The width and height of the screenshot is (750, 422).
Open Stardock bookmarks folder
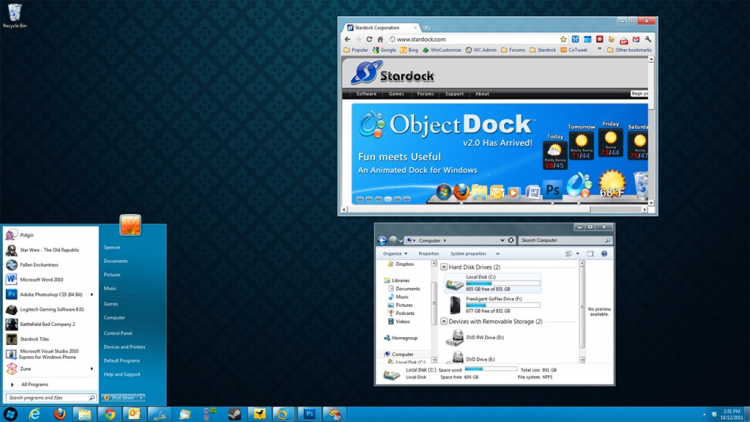point(542,50)
